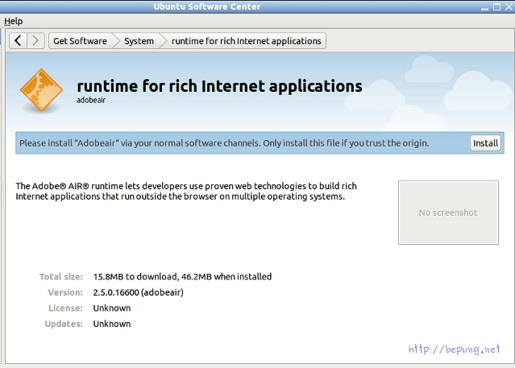Viewport: 515px width, 368px height.
Task: Click the License value 'Unknown'
Action: point(112,308)
